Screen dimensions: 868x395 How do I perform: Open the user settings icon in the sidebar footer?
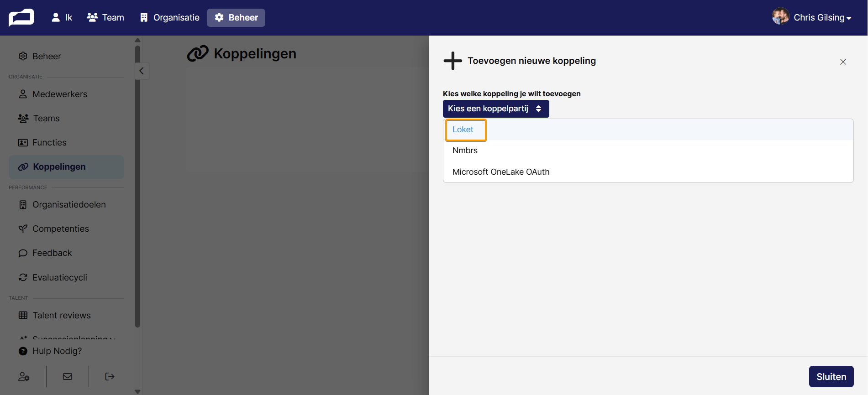pos(24,377)
